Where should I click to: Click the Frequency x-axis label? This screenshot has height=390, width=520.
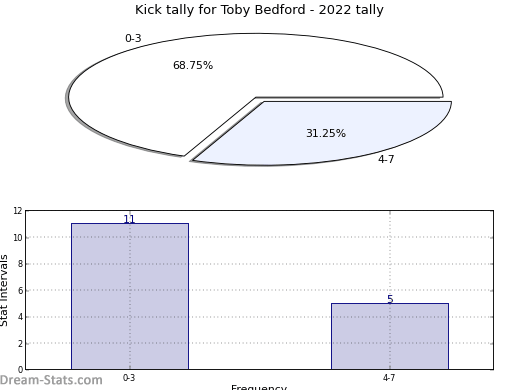259,387
